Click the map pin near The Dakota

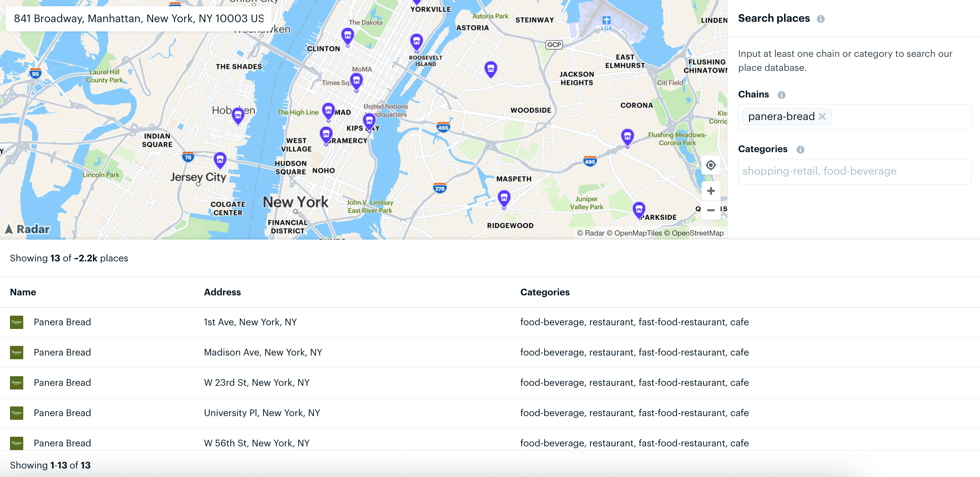coord(347,37)
